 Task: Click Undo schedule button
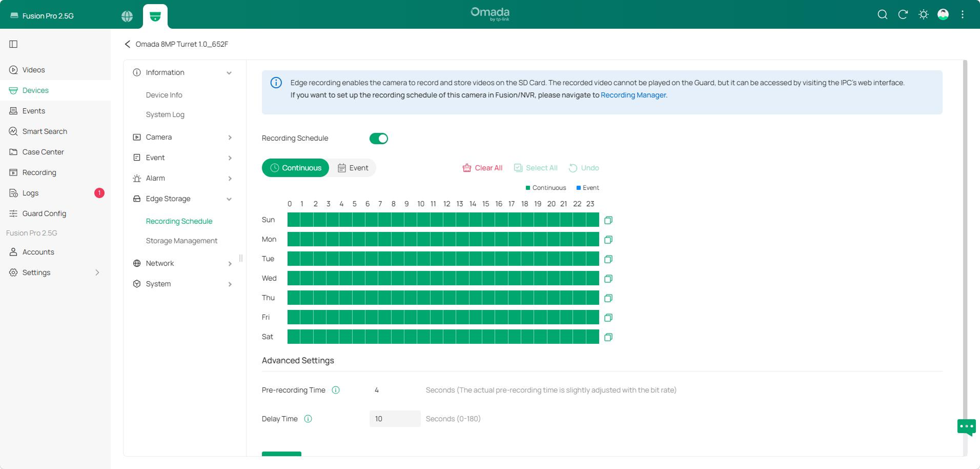pyautogui.click(x=584, y=168)
